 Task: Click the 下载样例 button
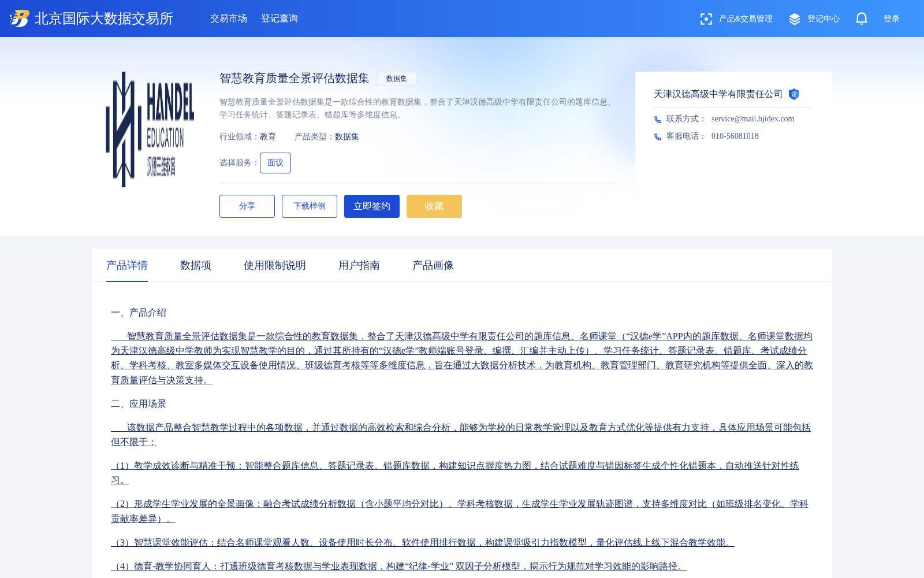[310, 206]
